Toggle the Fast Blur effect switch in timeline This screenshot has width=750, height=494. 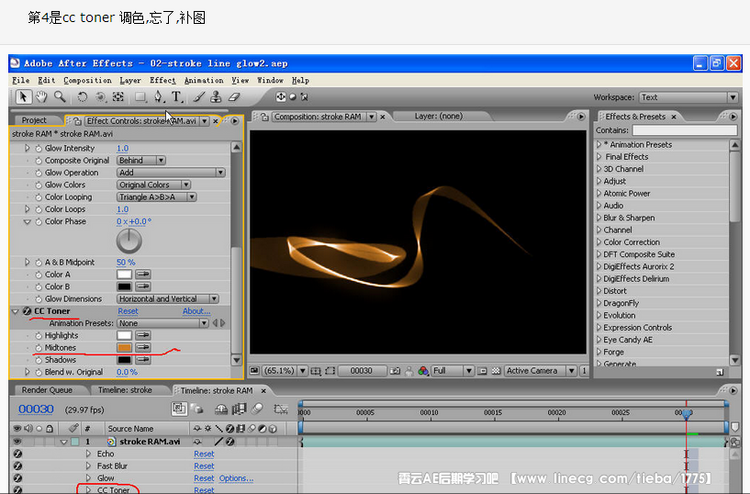click(18, 466)
